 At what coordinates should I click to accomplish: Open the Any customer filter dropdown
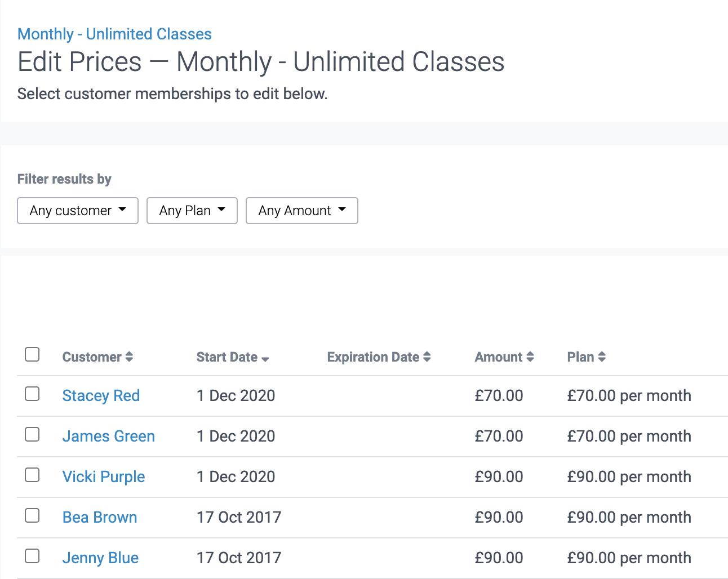coord(77,210)
